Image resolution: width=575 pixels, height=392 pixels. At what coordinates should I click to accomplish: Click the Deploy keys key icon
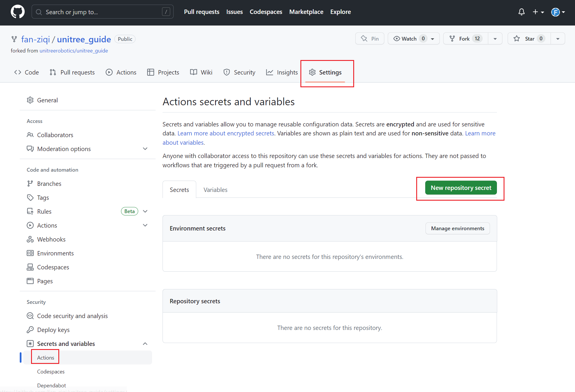(x=30, y=330)
